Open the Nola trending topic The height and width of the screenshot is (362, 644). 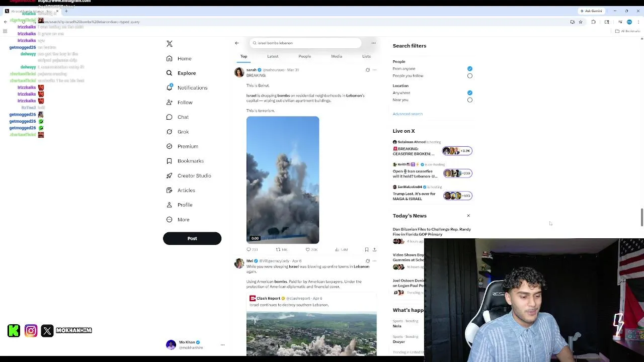coord(397,326)
